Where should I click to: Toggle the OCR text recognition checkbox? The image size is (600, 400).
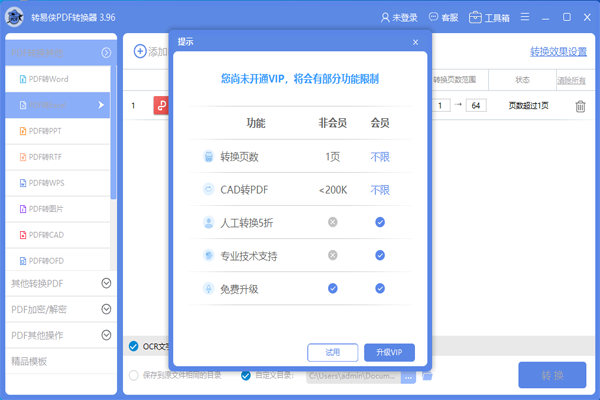click(134, 346)
